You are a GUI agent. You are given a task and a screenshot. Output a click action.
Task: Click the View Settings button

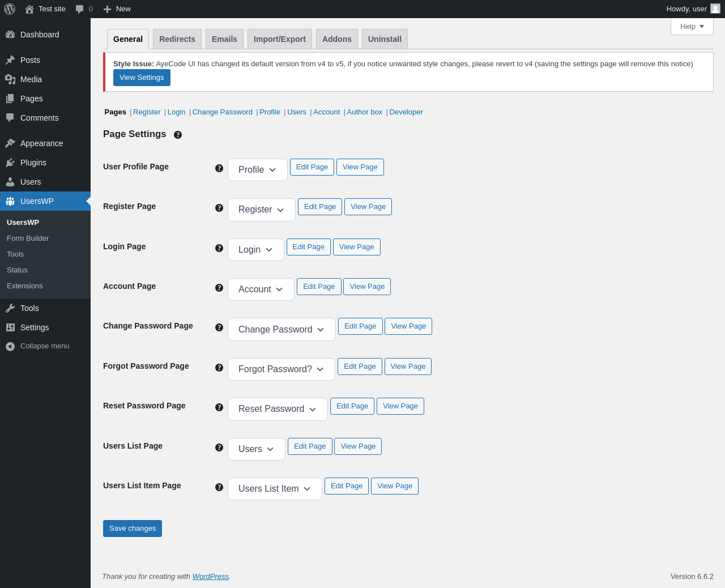[142, 78]
